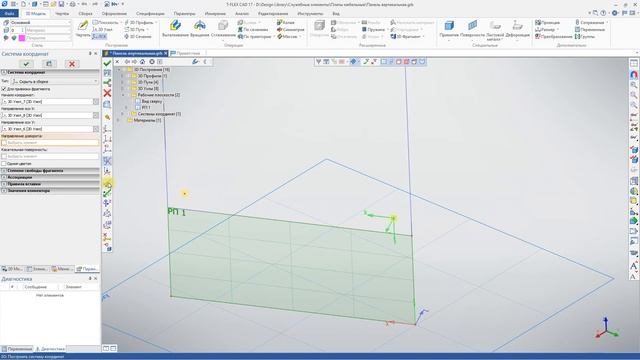This screenshot has height=360, width=640.
Task: Click the Чертить drawing tool
Action: pyautogui.click(x=83, y=29)
